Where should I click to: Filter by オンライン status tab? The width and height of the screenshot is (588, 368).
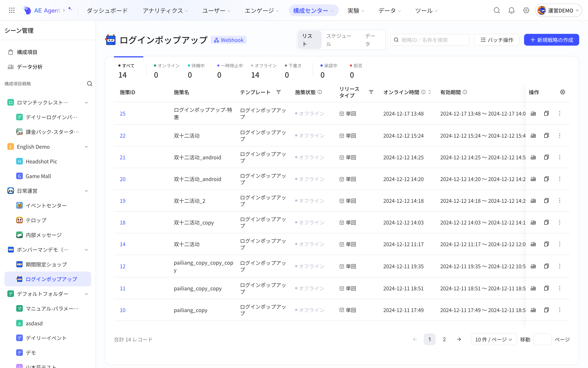pyautogui.click(x=167, y=71)
